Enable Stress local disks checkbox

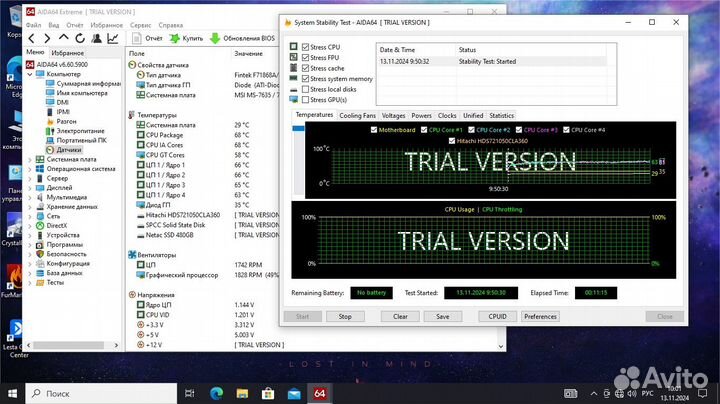click(x=305, y=89)
